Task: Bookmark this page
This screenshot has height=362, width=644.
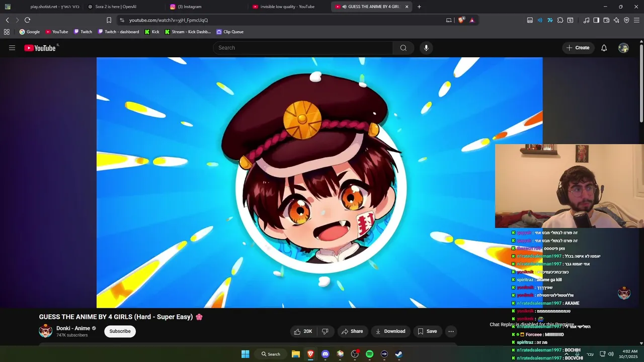Action: pos(109,20)
